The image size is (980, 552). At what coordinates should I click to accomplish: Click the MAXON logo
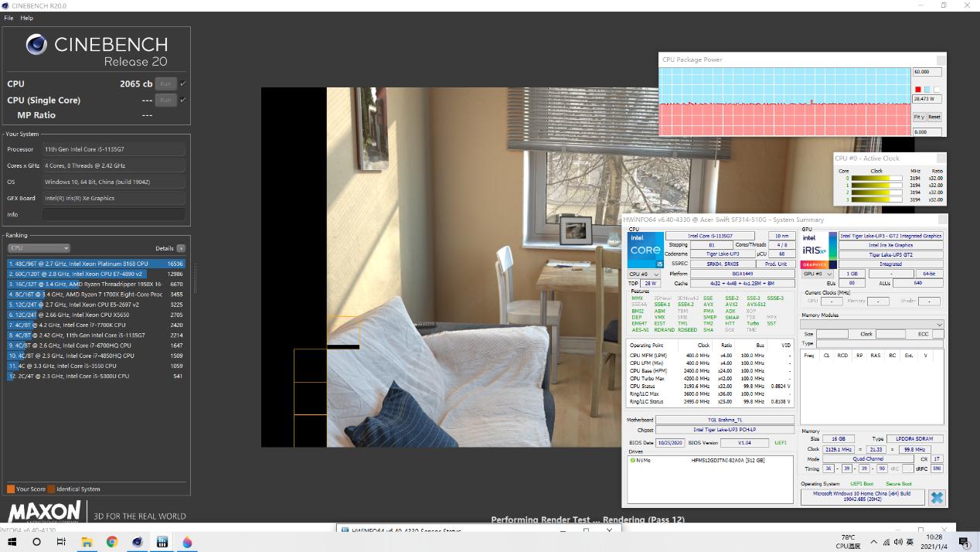coord(44,511)
